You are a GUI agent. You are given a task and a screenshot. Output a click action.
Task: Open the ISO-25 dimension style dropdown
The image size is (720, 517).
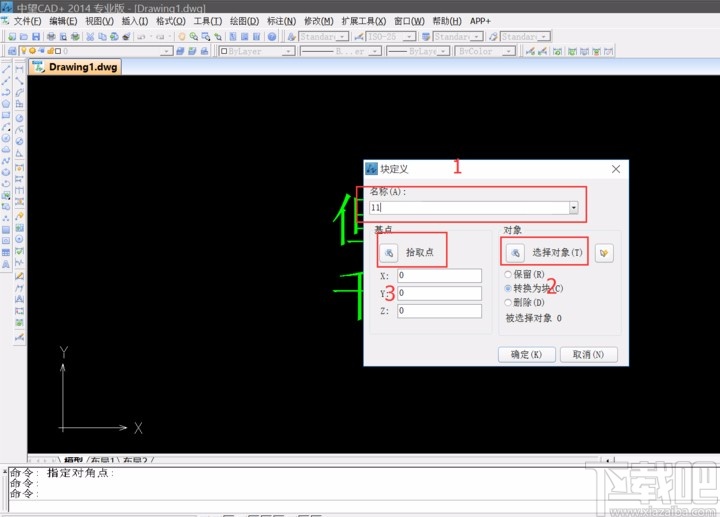coord(409,36)
